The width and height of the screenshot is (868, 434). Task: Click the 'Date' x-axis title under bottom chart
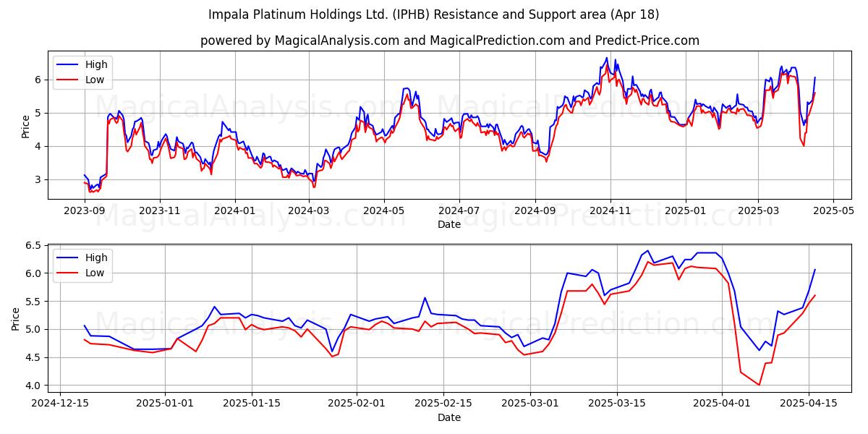point(448,417)
